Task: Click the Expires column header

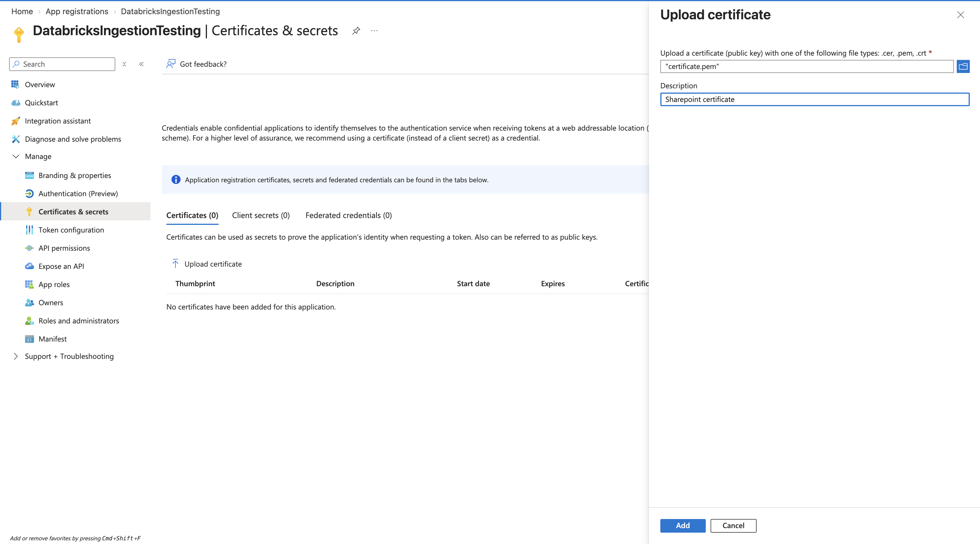Action: [553, 284]
